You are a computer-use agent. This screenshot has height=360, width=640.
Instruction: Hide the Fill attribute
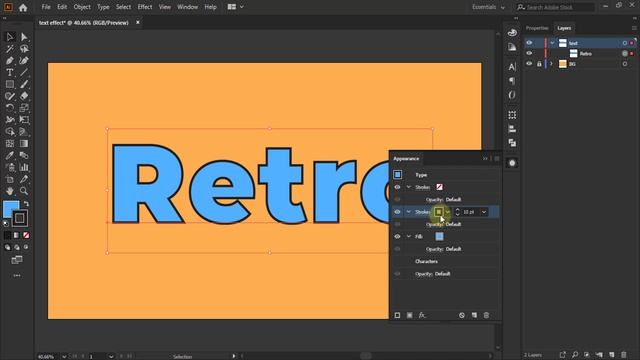coord(397,236)
